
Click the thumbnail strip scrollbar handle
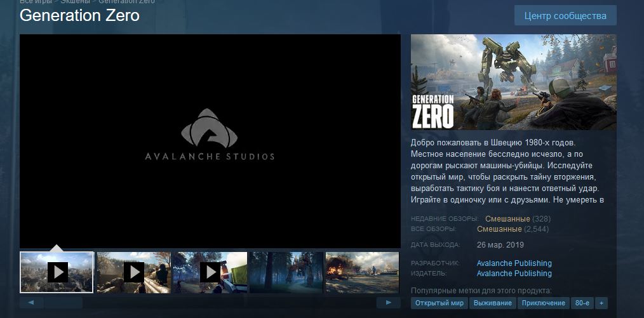(64, 303)
